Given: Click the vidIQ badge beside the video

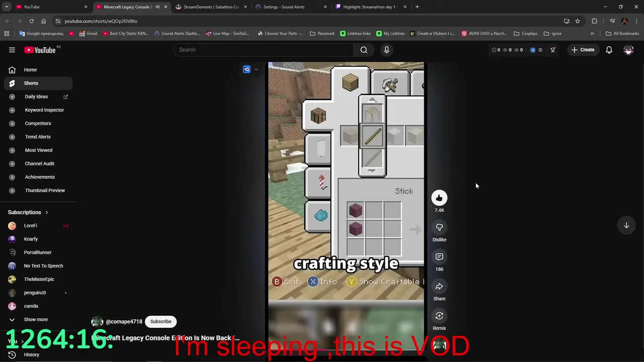Looking at the screenshot, I should click(247, 69).
